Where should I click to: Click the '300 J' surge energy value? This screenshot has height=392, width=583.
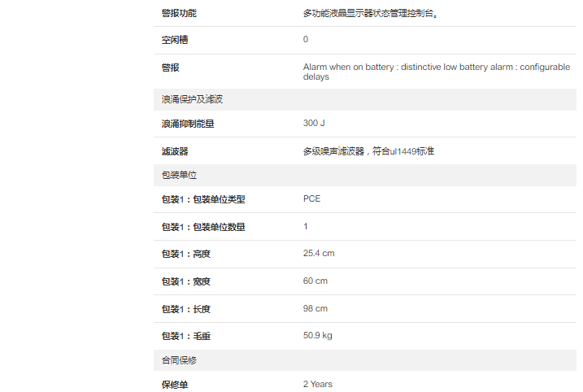314,124
